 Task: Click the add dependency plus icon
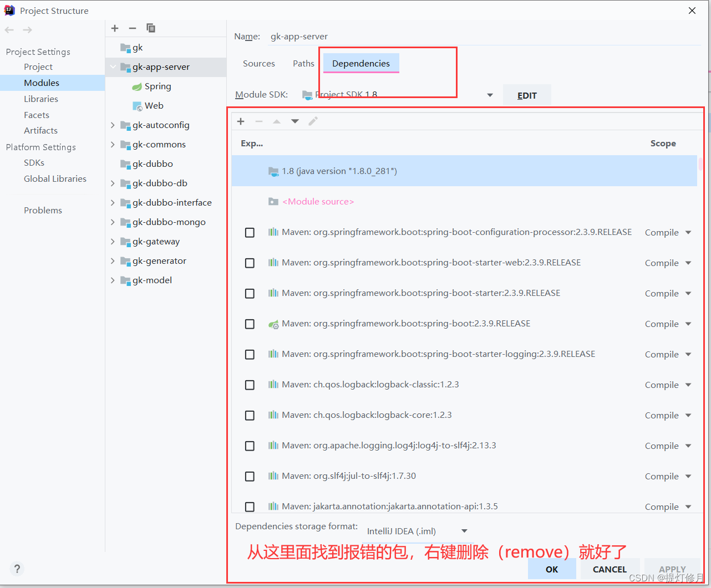click(x=241, y=121)
